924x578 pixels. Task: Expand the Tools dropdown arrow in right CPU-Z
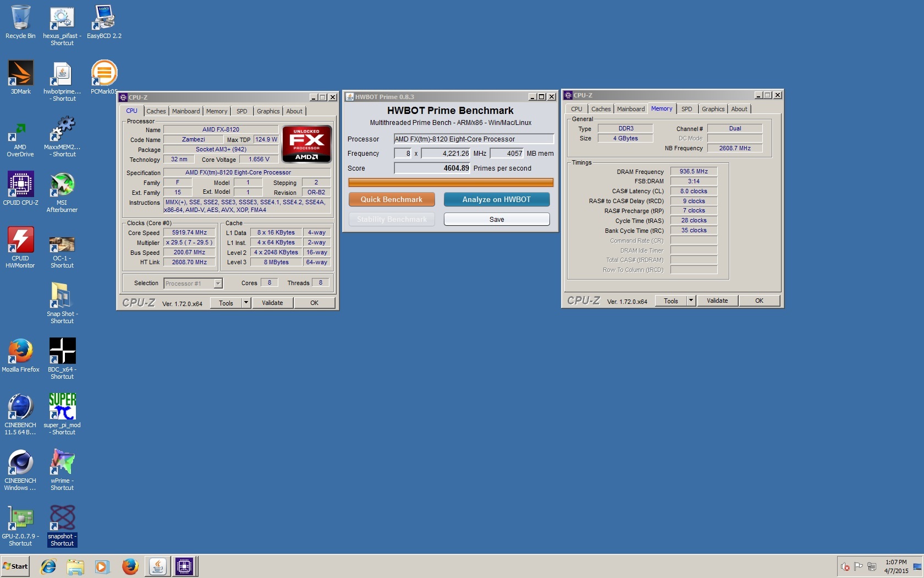pos(691,301)
